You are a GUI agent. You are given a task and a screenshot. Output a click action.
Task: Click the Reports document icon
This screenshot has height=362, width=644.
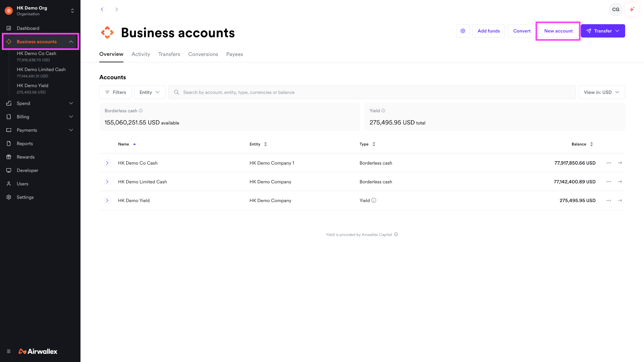pos(9,144)
